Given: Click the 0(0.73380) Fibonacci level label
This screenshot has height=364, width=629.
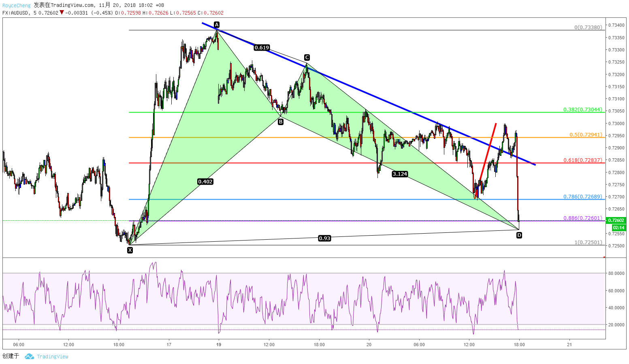Looking at the screenshot, I should [588, 28].
